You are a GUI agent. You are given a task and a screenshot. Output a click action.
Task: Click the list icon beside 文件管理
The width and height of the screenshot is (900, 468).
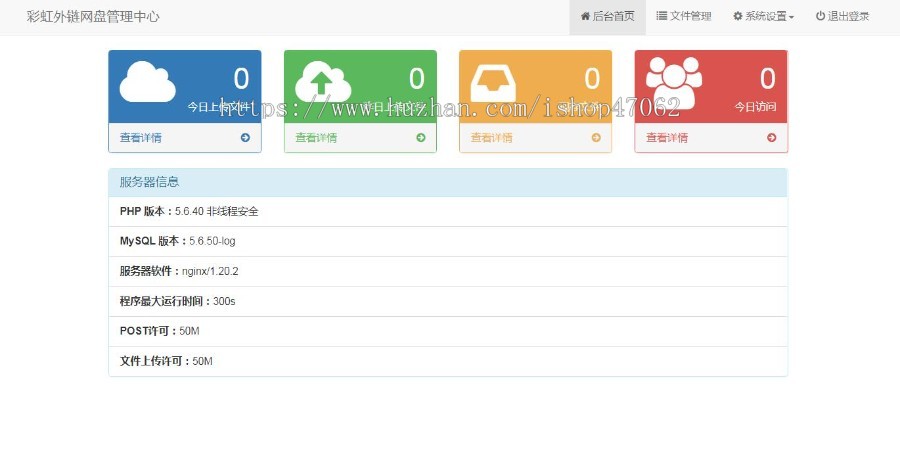[x=661, y=16]
